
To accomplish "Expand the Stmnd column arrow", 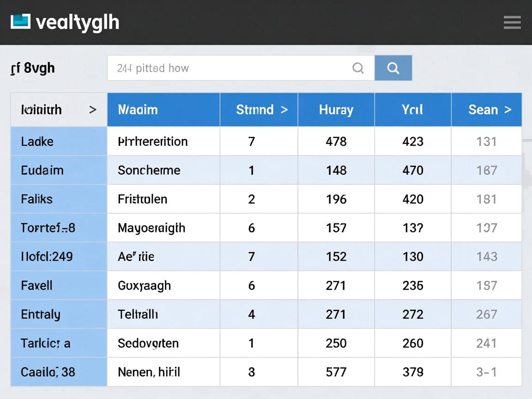I will pos(284,109).
